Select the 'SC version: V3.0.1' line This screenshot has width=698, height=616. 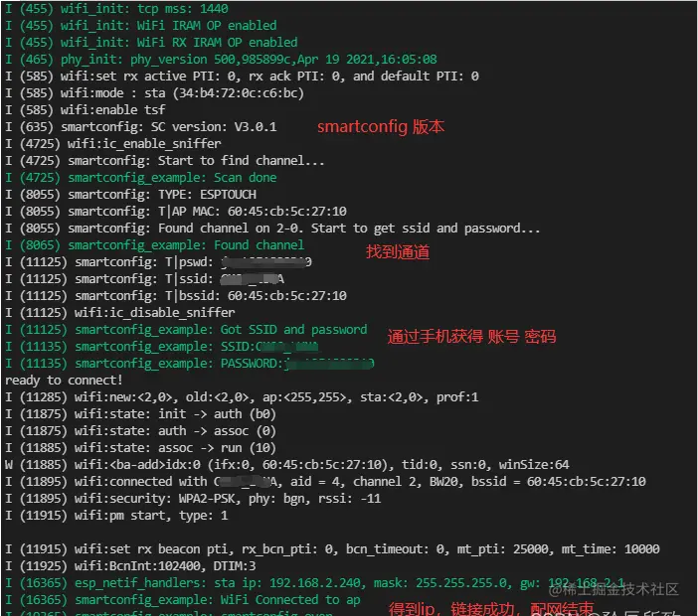(x=140, y=127)
